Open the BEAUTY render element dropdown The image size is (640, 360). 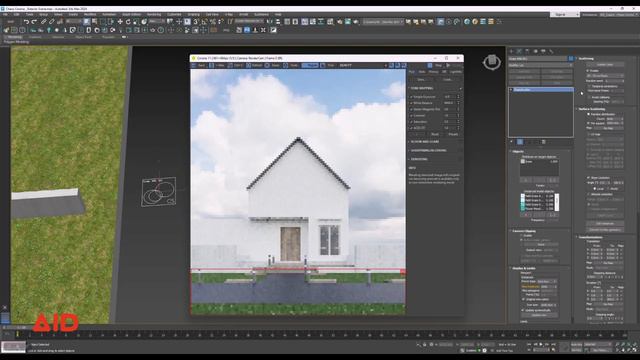(x=362, y=65)
